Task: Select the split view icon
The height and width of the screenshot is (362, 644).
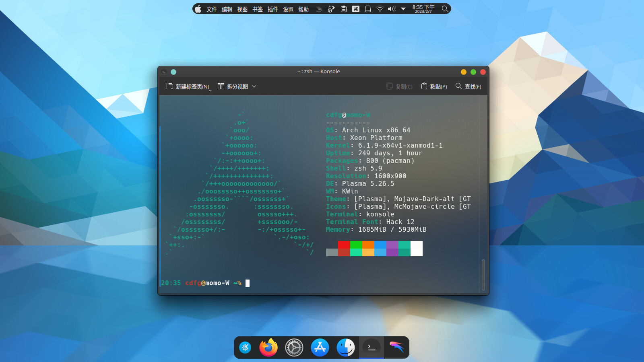Action: [221, 86]
